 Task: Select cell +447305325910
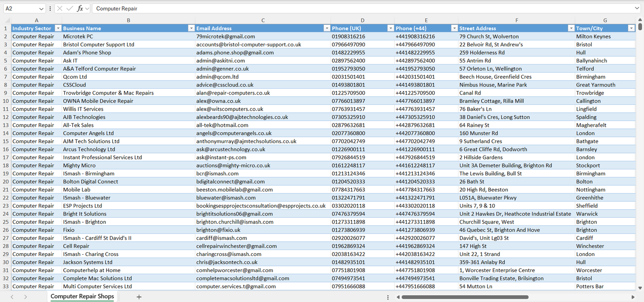[426, 117]
